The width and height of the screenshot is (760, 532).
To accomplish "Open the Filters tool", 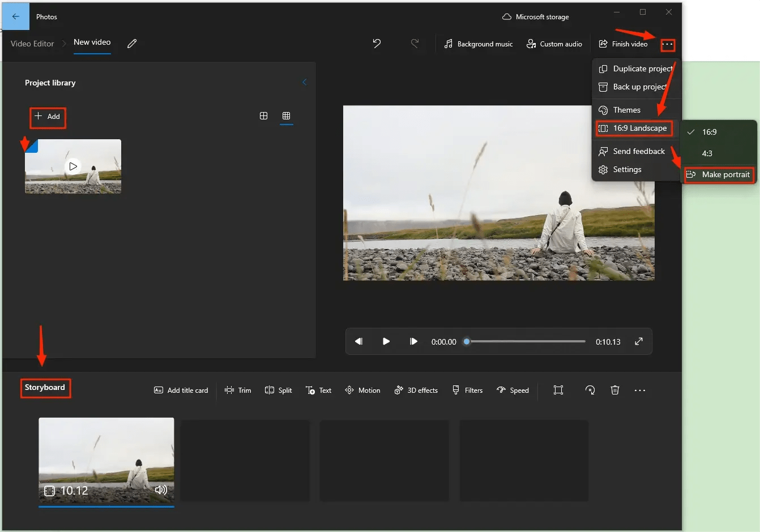I will pos(467,390).
